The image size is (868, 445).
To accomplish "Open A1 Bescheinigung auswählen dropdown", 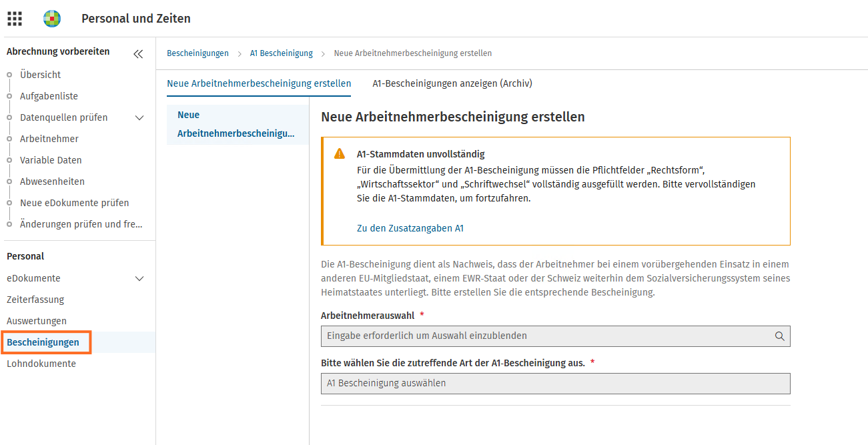I will pyautogui.click(x=555, y=383).
